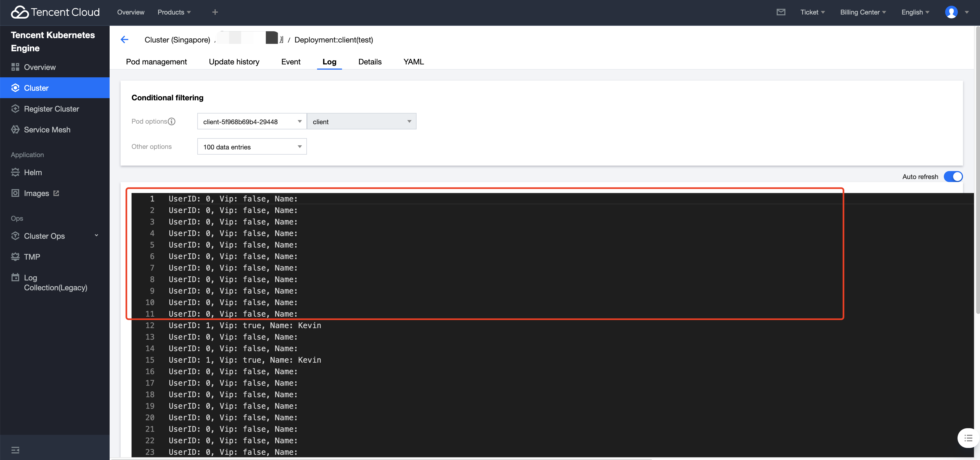Switch to the YAML tab
Screen dimensions: 980x460
click(414, 62)
